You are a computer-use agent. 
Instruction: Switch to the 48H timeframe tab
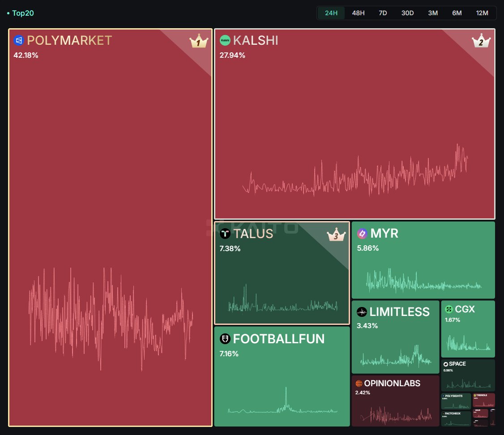pos(358,13)
